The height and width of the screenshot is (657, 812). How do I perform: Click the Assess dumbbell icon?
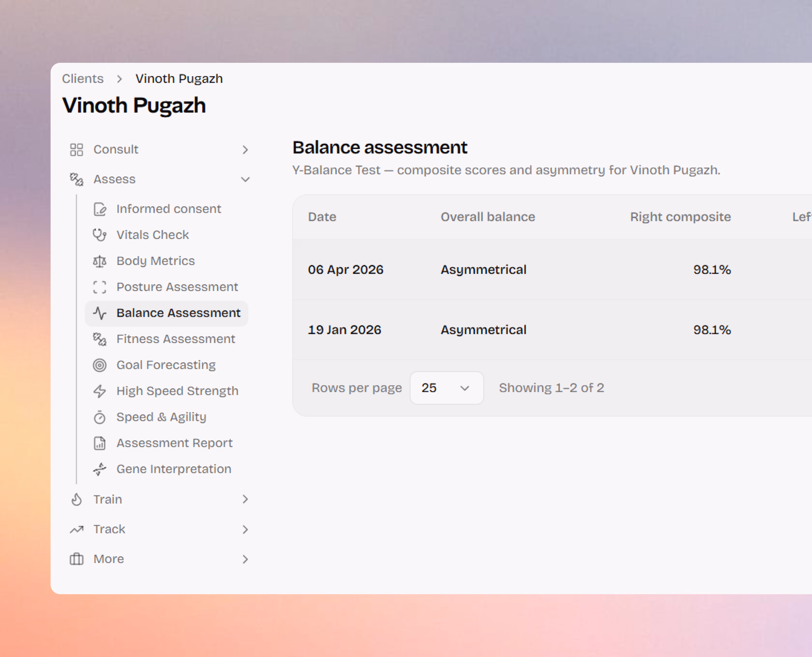pos(76,179)
